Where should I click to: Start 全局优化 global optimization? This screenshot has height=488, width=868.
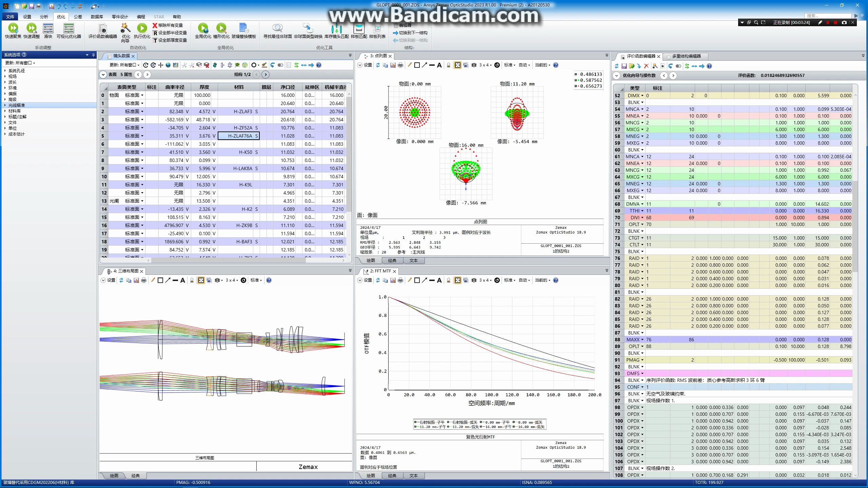[203, 28]
